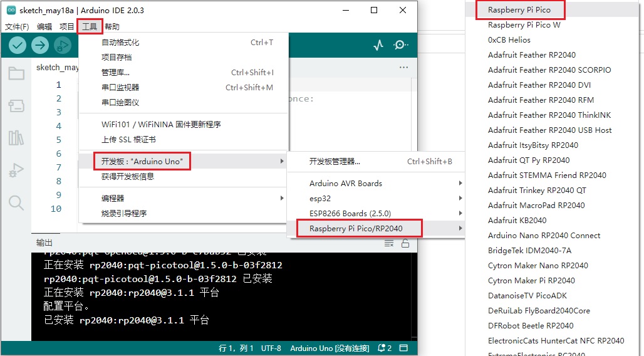Select WiFi101 / WiFiNINA 固件更新程序
The width and height of the screenshot is (644, 356).
point(184,124)
